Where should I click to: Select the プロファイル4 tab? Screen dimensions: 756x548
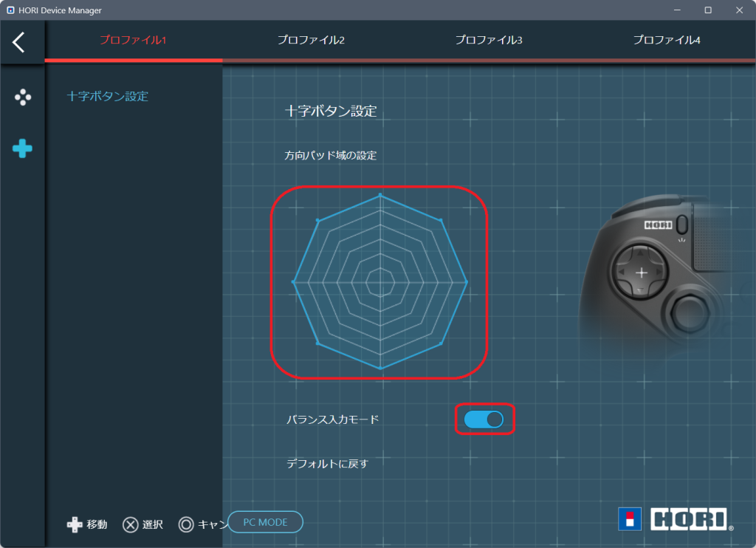[666, 40]
